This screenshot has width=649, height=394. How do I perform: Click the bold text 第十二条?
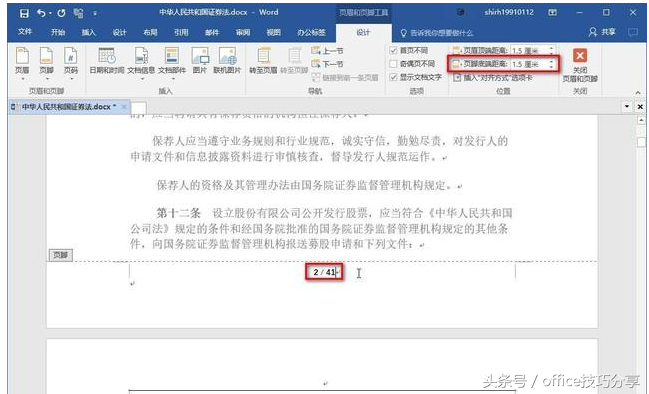pyautogui.click(x=178, y=214)
